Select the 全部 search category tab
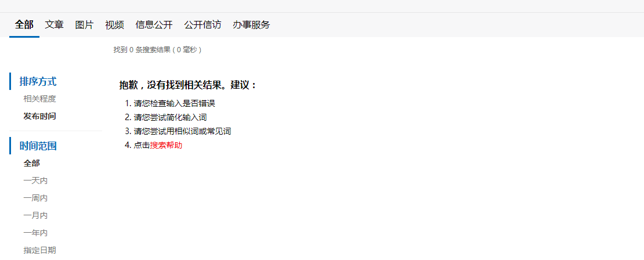The width and height of the screenshot is (644, 260). click(x=24, y=24)
